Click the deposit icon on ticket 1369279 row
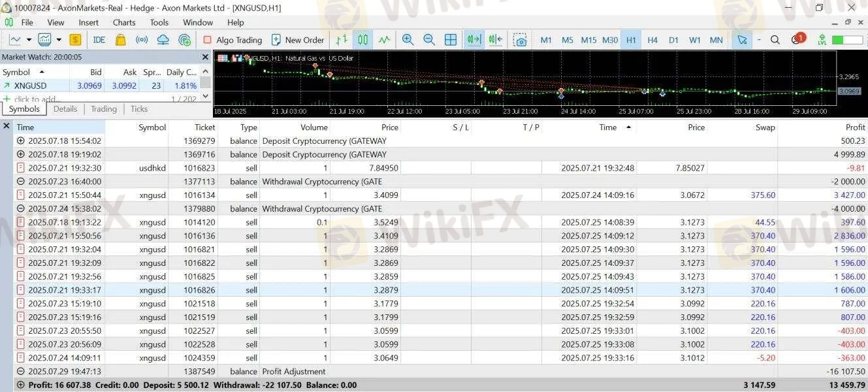 pyautogui.click(x=20, y=140)
